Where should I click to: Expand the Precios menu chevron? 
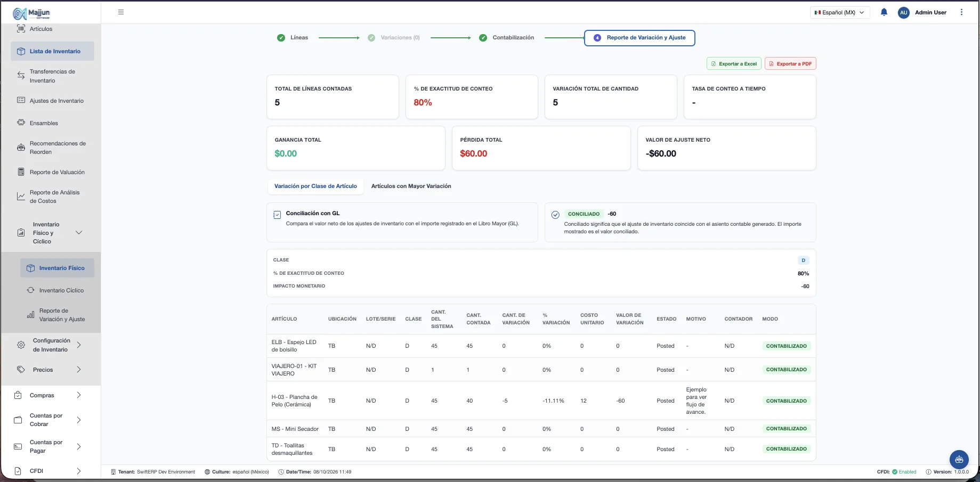[x=79, y=369]
